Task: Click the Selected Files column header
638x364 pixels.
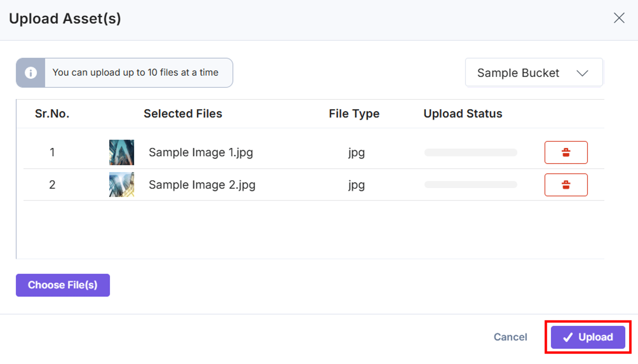Action: [x=183, y=114]
